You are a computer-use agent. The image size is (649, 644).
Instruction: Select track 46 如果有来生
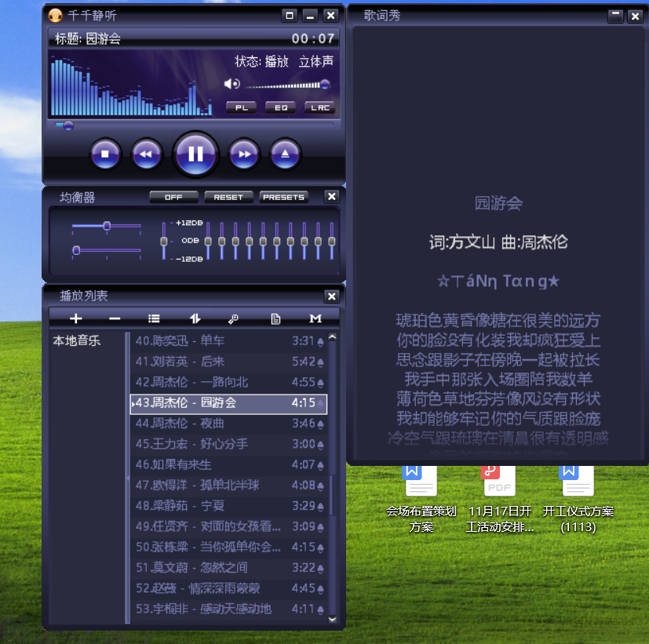(228, 465)
